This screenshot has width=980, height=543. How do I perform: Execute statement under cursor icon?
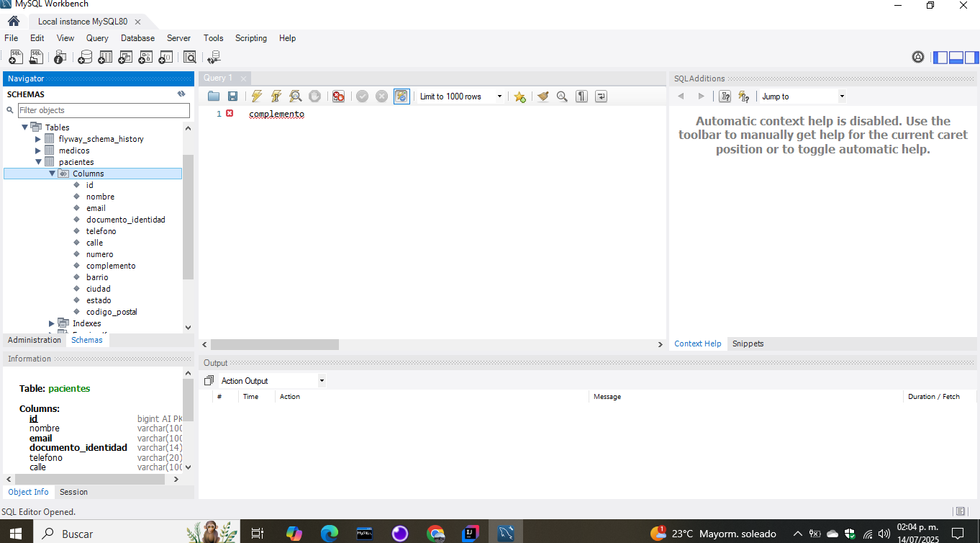[x=276, y=97]
